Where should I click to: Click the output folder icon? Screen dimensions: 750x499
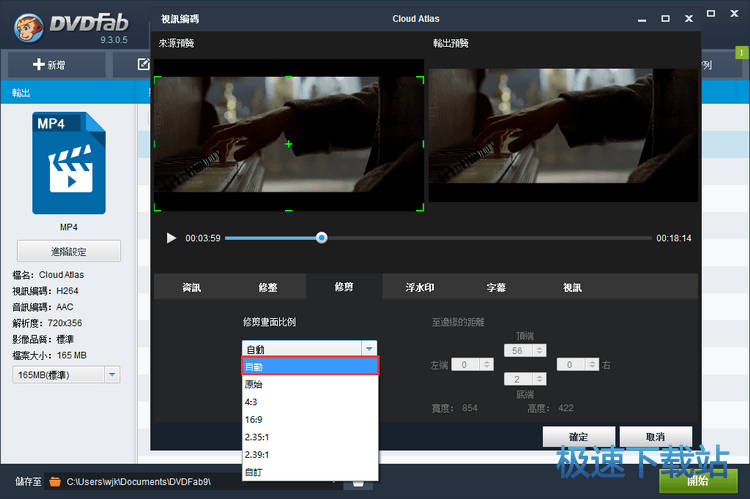(55, 481)
